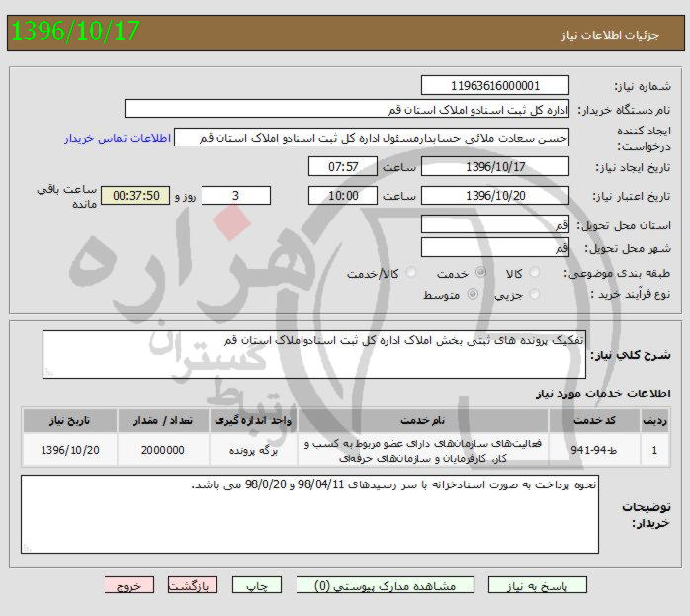The width and height of the screenshot is (690, 616).
Task: Select the کالا radio button
Action: point(535,272)
